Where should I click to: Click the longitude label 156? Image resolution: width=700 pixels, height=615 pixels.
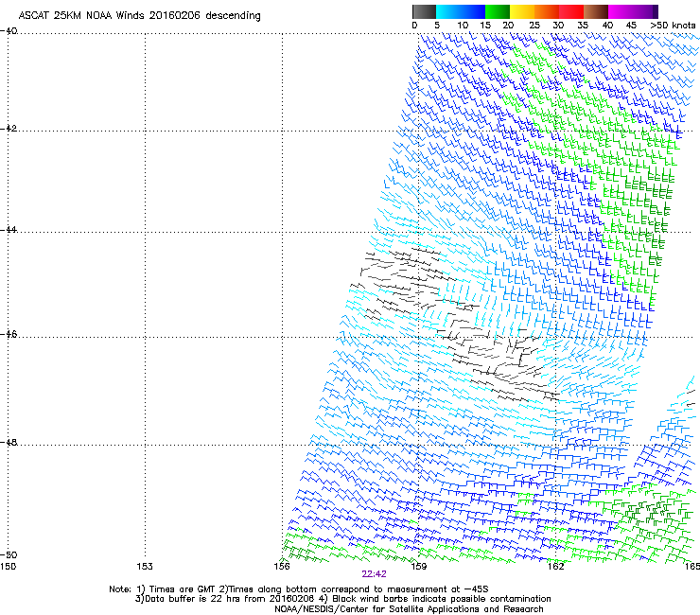(282, 567)
